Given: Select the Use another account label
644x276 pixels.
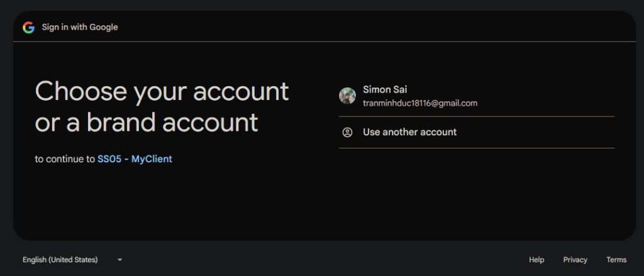Looking at the screenshot, I should click(409, 132).
